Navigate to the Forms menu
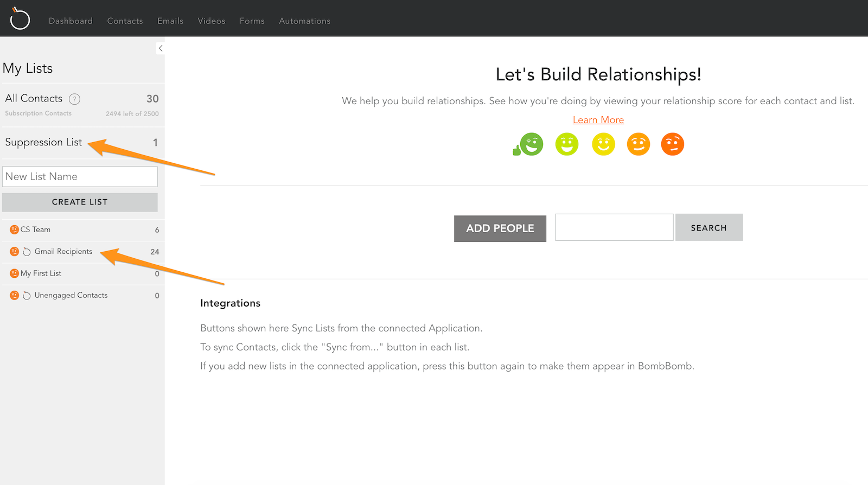The height and width of the screenshot is (485, 868). click(x=252, y=21)
